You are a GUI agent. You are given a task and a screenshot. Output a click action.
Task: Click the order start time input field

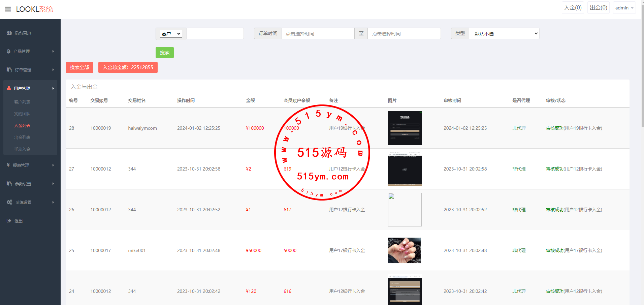coord(317,34)
